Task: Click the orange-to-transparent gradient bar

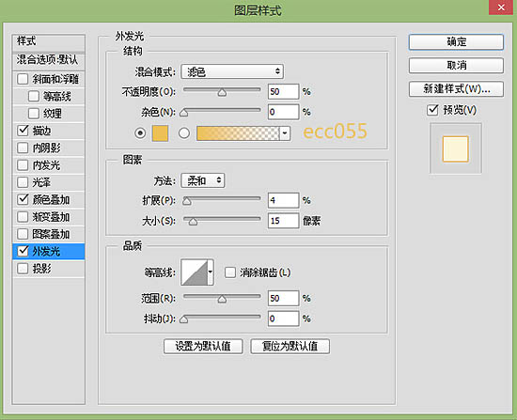Action: 238,133
